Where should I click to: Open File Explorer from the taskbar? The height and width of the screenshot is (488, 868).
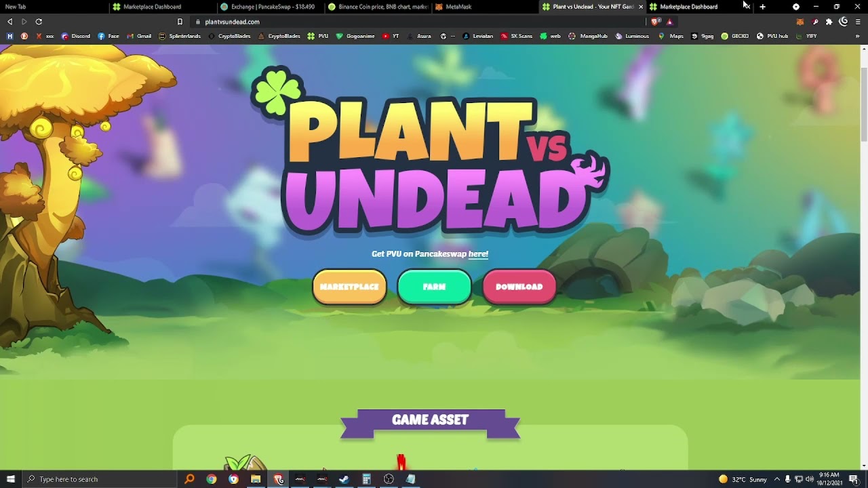coord(256,479)
